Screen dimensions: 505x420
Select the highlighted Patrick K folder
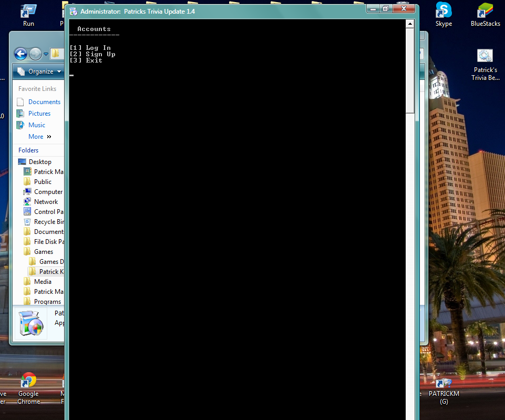[x=51, y=272]
